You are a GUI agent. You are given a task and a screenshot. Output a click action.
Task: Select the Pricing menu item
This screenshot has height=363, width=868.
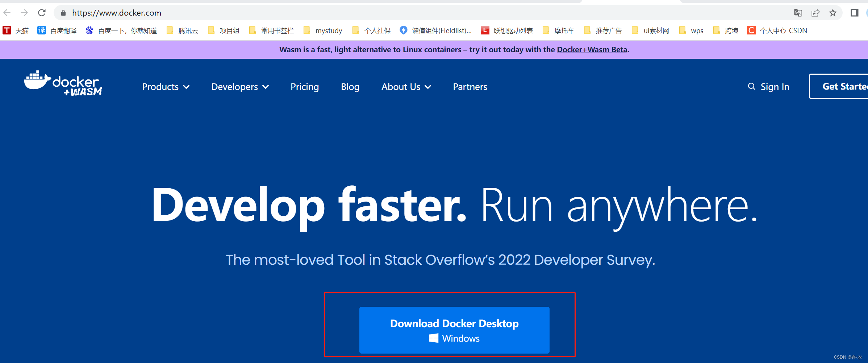pos(305,87)
